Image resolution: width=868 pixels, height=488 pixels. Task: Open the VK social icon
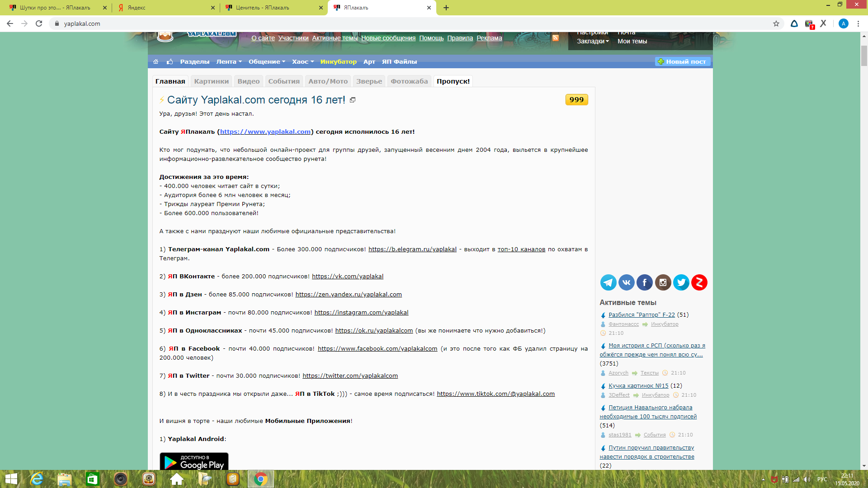(x=626, y=282)
